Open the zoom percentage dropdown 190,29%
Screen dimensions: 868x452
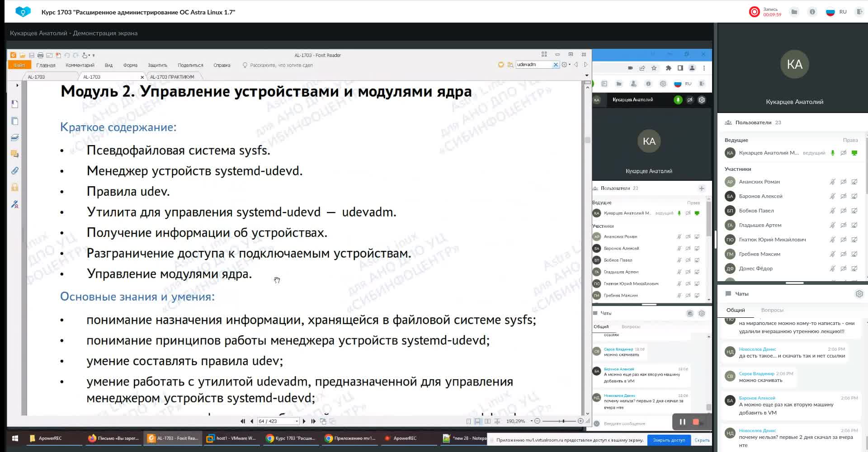(531, 421)
